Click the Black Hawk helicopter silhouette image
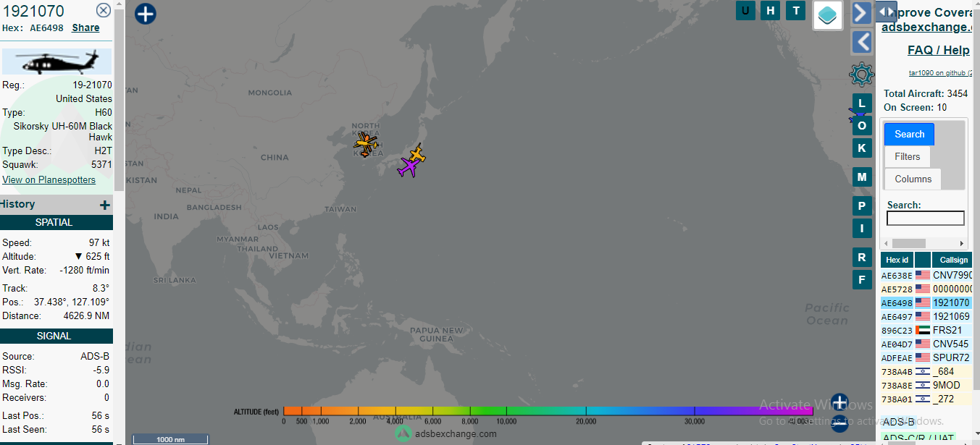Screen dimensions: 980x445 coord(57,62)
